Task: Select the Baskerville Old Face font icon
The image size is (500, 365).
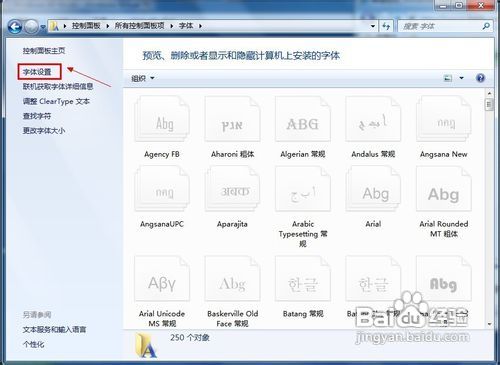Action: point(232,279)
